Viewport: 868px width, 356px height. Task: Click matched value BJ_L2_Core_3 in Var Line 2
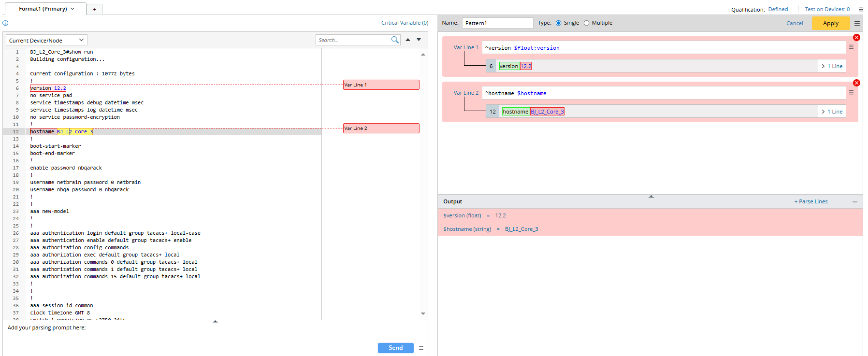547,112
